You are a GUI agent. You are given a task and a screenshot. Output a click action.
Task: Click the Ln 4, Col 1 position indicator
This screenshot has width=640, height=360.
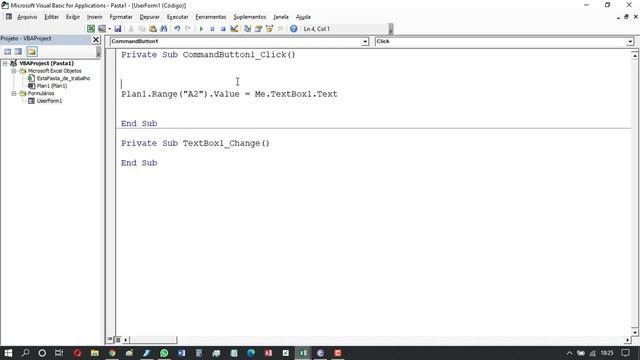coord(317,29)
